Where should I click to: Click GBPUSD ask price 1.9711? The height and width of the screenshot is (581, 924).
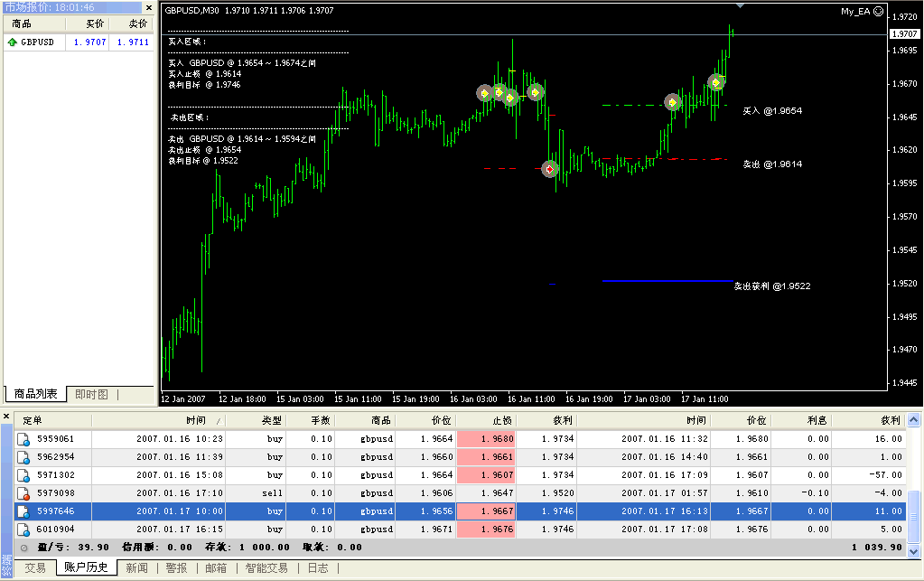133,42
